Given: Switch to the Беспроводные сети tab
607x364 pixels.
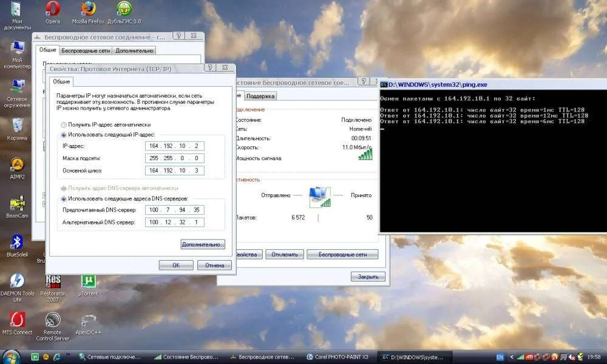Looking at the screenshot, I should [x=86, y=51].
